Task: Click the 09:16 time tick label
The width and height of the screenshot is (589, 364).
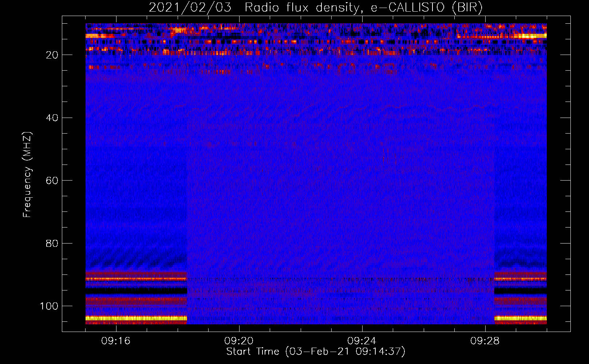Action: [x=116, y=341]
